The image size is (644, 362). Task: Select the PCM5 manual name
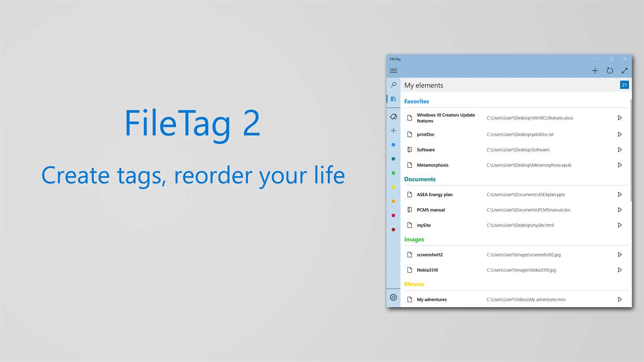point(431,210)
